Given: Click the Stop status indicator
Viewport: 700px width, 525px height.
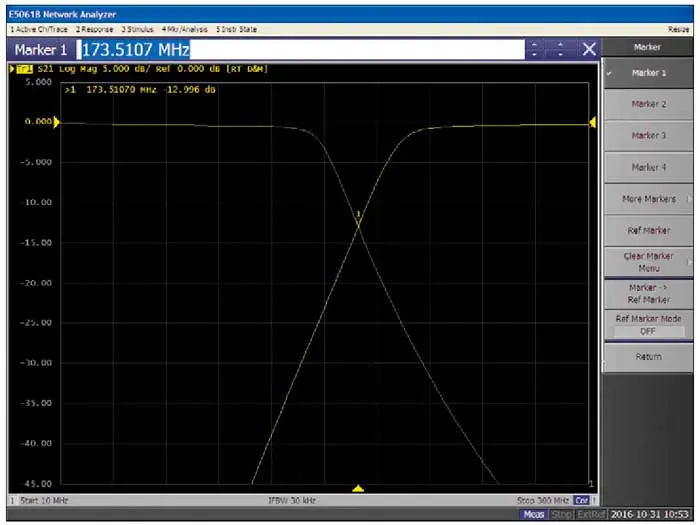Looking at the screenshot, I should click(561, 514).
